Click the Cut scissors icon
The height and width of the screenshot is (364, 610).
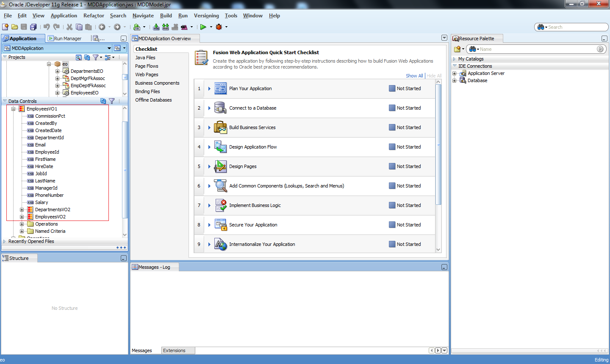tap(69, 27)
